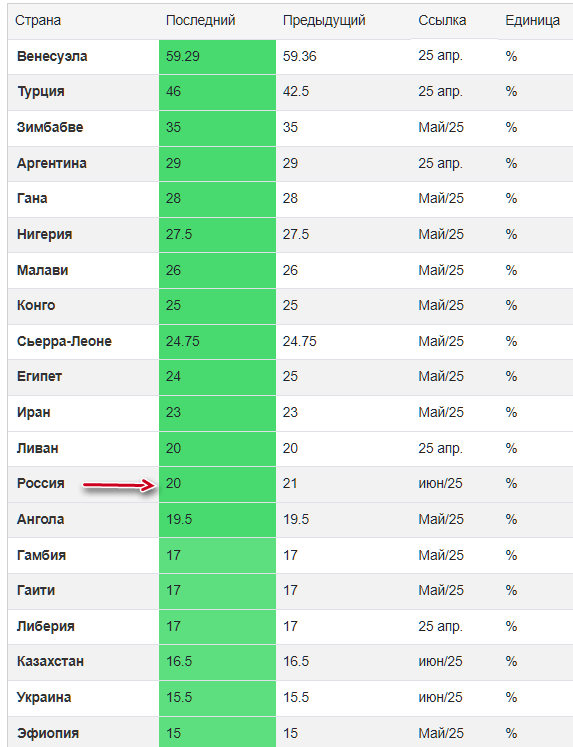Viewport: 573px width, 747px height.
Task: Open the Венесуэла country link
Action: coord(52,56)
